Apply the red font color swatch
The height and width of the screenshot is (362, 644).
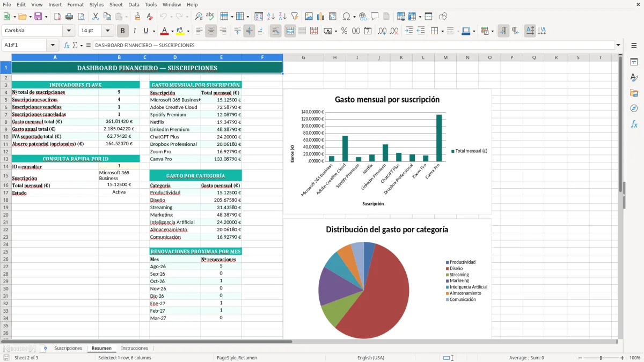point(165,31)
